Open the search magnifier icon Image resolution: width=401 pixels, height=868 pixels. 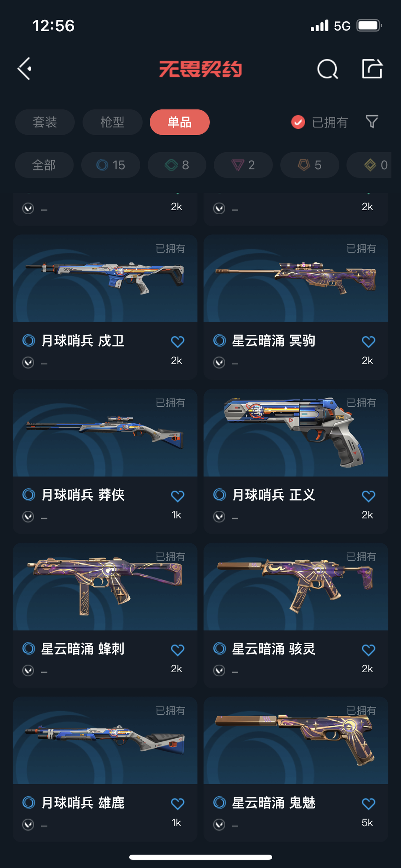327,69
